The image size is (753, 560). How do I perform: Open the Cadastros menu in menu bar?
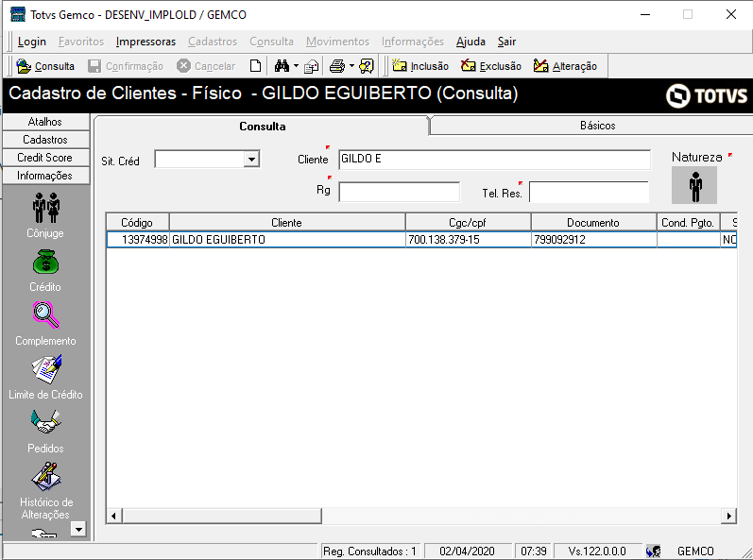(213, 42)
